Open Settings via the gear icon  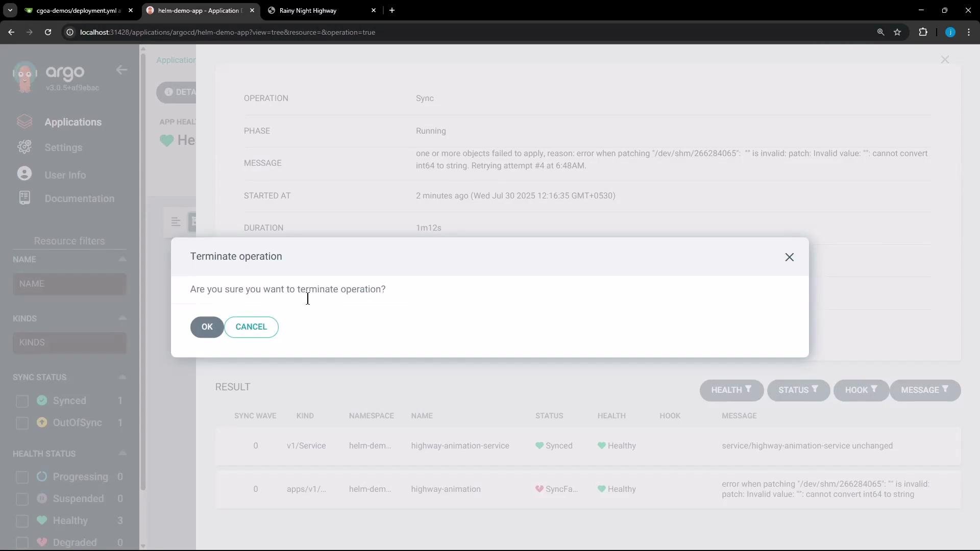pyautogui.click(x=24, y=147)
